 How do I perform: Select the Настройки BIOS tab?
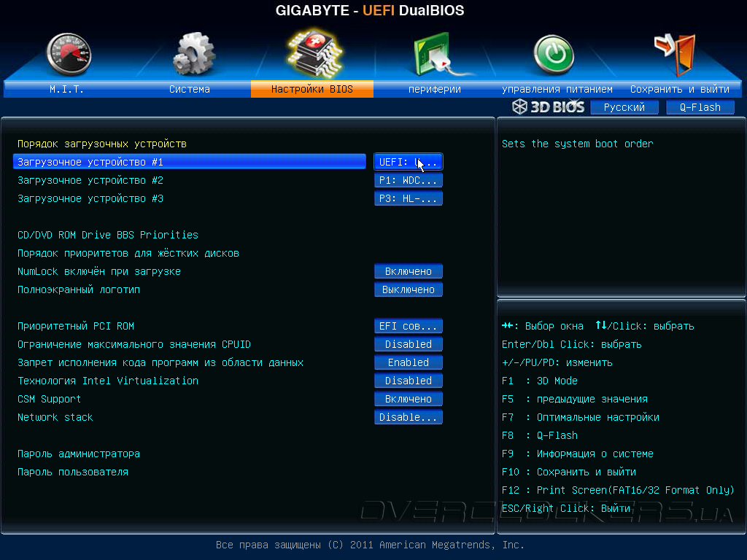(x=312, y=89)
